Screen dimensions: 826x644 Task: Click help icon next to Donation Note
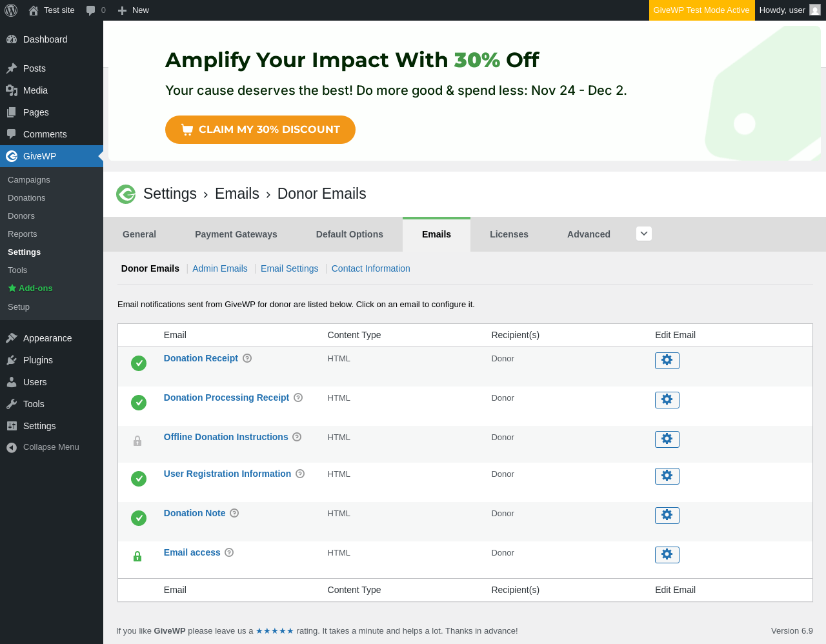[x=234, y=513]
